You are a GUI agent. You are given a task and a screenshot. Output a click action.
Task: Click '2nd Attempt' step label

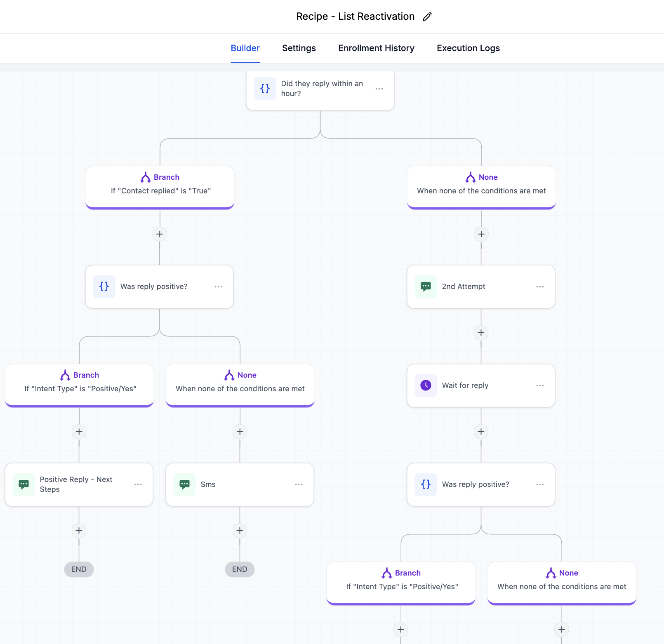pos(464,287)
